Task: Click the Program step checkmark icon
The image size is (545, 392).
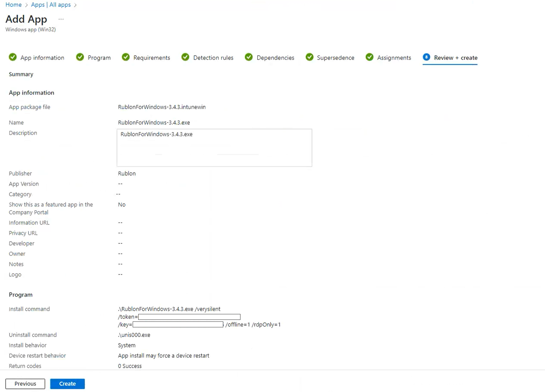Action: [x=80, y=57]
